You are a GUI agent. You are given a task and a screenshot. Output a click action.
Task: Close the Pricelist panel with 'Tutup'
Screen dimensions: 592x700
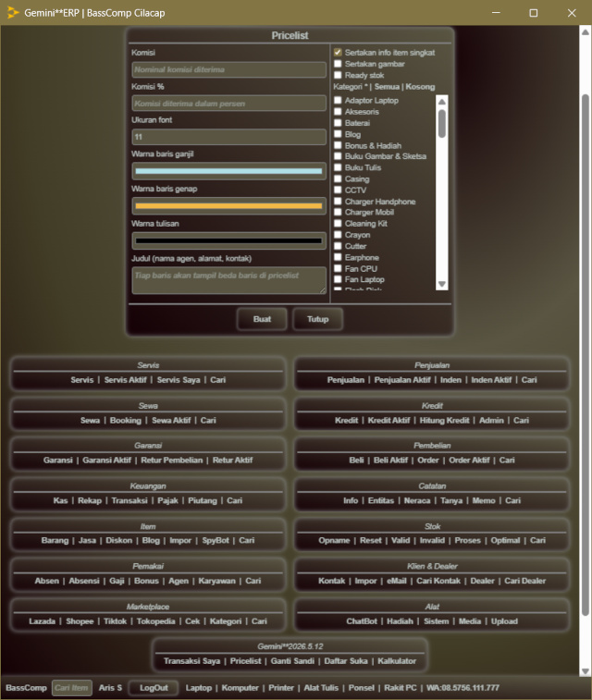(x=317, y=319)
